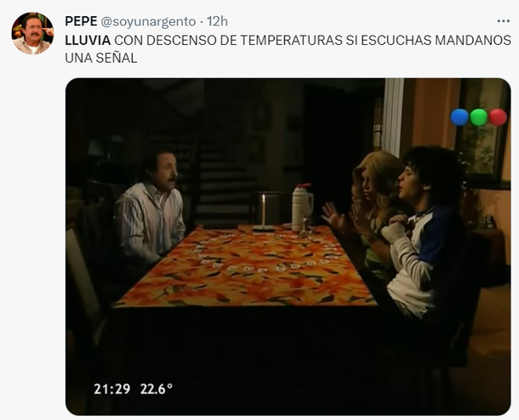Click the PEPE display name
The image size is (519, 420).
(81, 21)
